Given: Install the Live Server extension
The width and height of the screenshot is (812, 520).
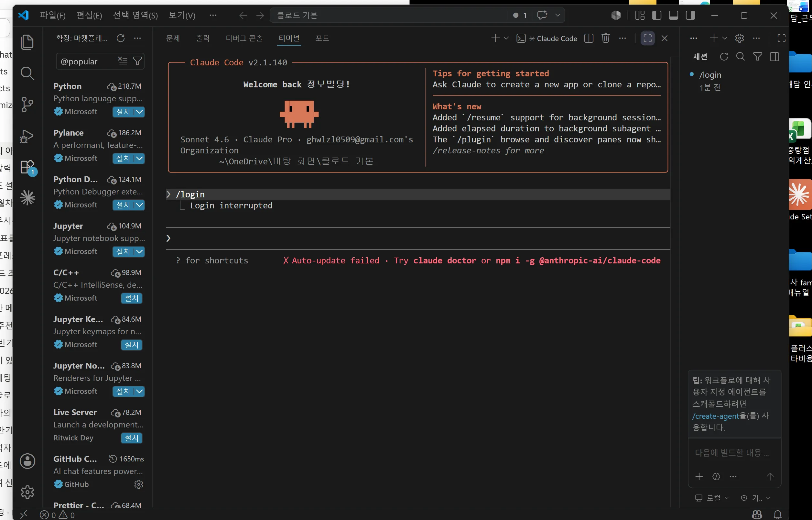Looking at the screenshot, I should point(132,438).
